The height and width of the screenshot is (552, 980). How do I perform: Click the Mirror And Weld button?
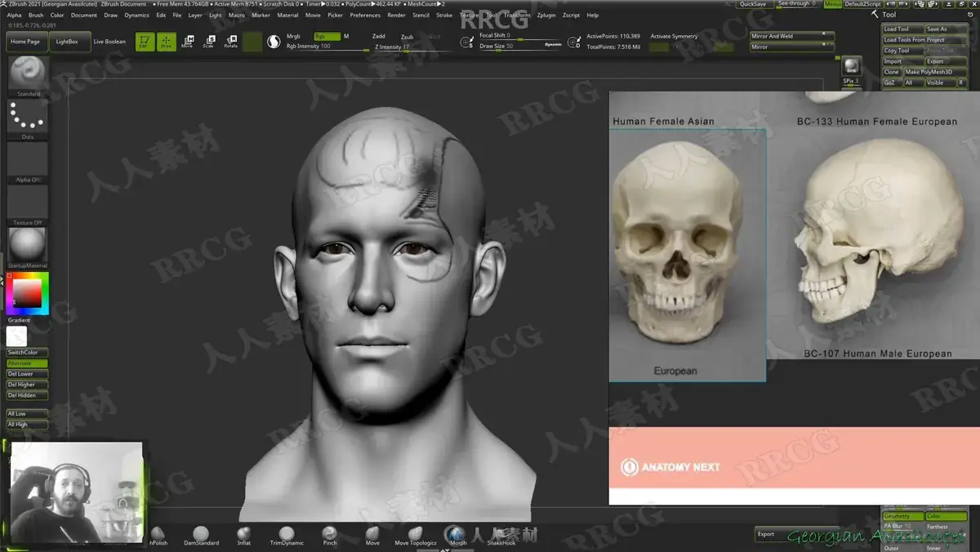tap(791, 36)
